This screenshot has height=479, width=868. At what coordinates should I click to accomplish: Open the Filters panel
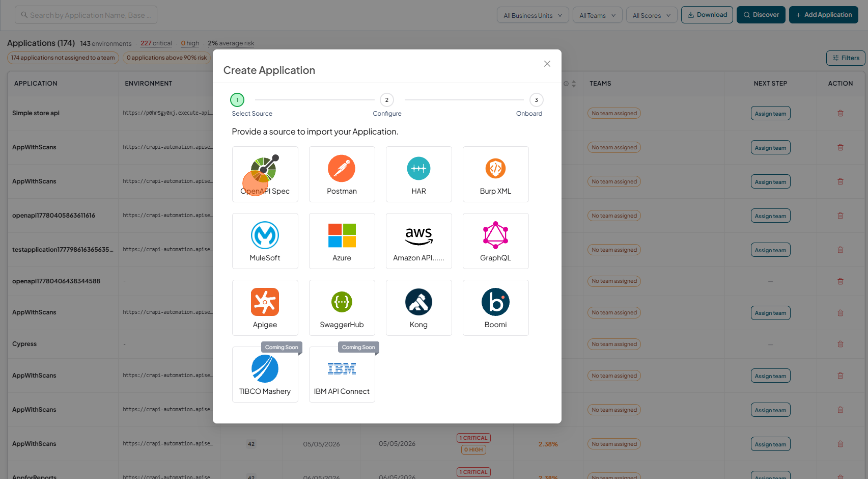point(846,58)
